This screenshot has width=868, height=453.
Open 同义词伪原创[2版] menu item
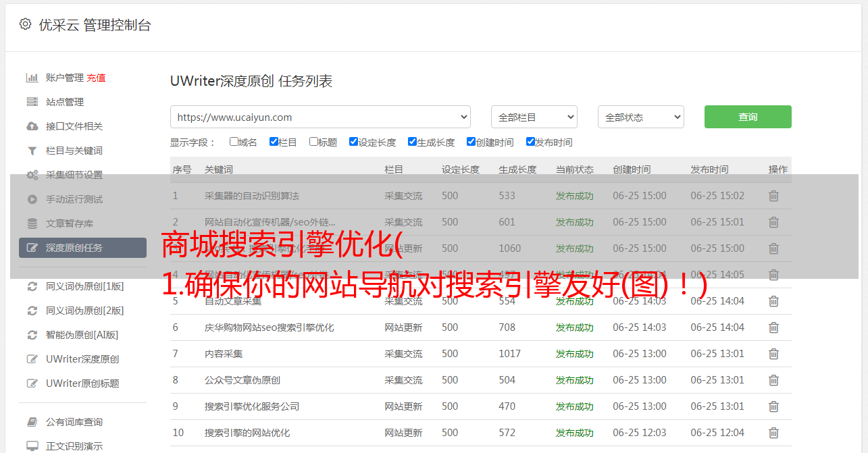point(85,311)
